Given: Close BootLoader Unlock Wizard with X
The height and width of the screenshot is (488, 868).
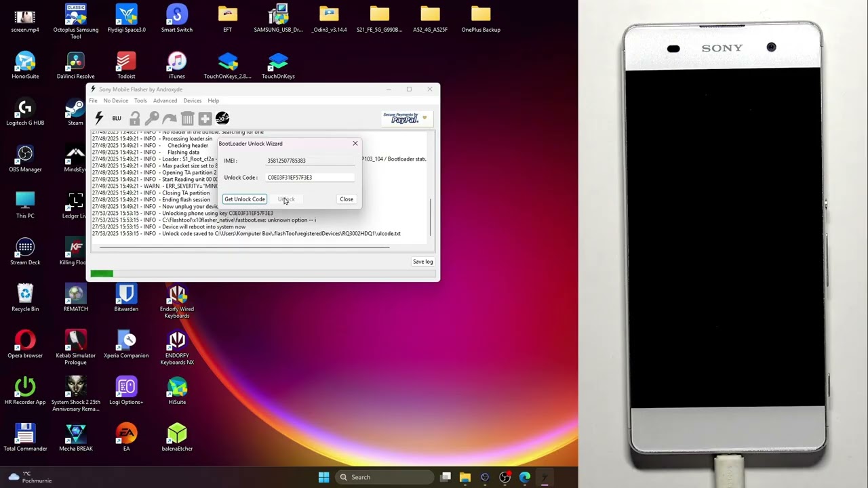Looking at the screenshot, I should click(355, 144).
